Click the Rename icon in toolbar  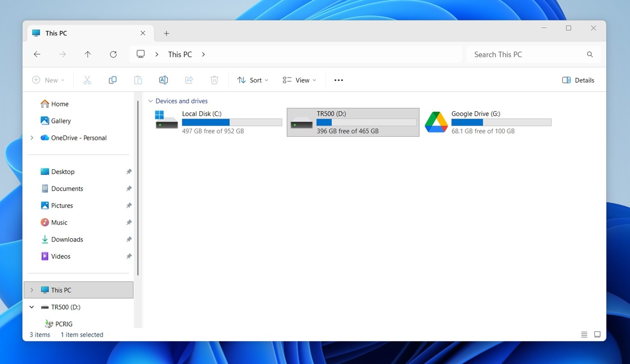click(163, 80)
